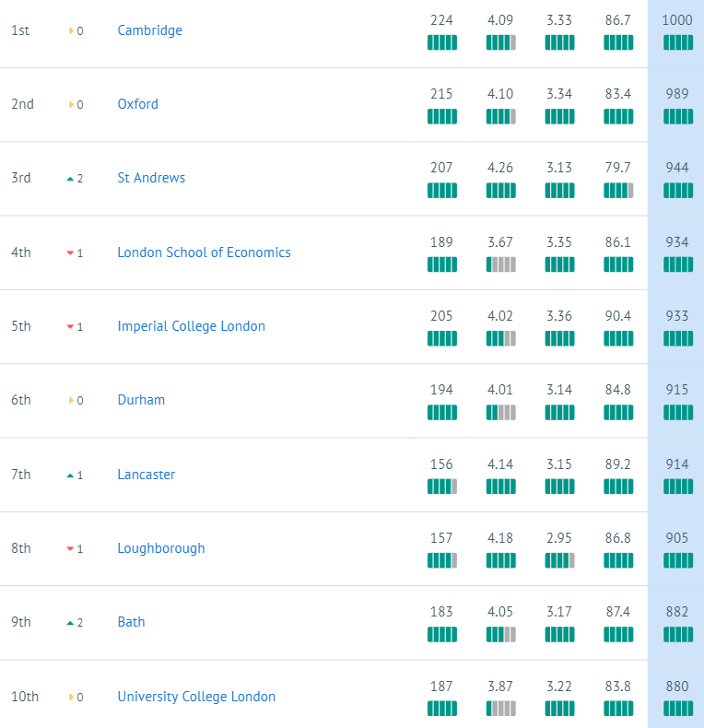Select Oxford overall score 989
The height and width of the screenshot is (728, 704).
(x=677, y=94)
